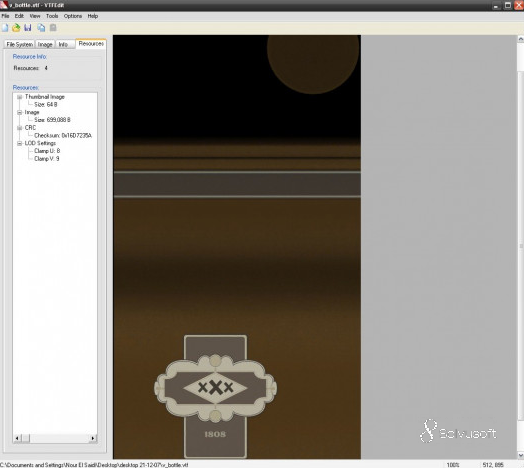
Task: Open the Help menu
Action: point(93,16)
